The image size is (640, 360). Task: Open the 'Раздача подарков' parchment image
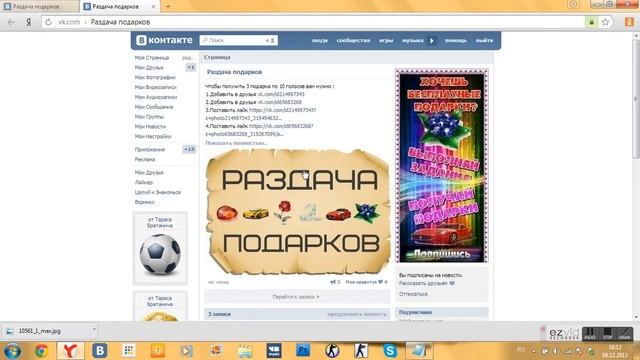coord(298,212)
